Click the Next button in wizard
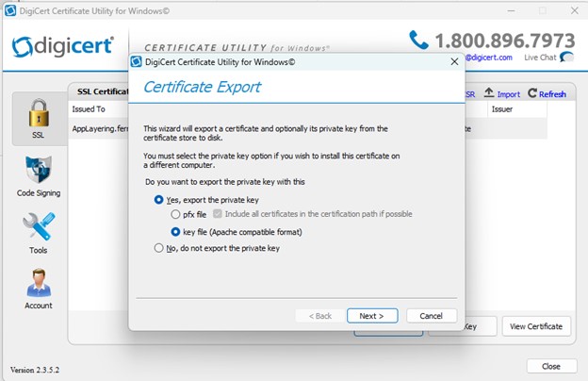 [x=371, y=315]
